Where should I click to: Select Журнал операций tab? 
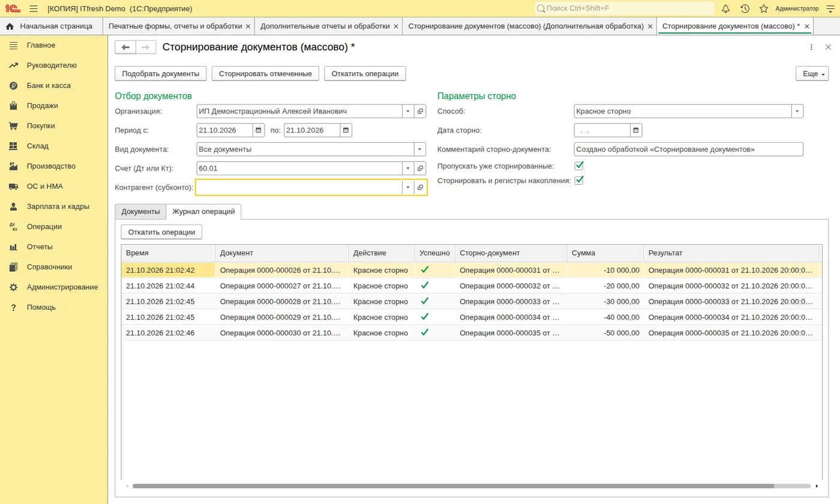coord(204,212)
